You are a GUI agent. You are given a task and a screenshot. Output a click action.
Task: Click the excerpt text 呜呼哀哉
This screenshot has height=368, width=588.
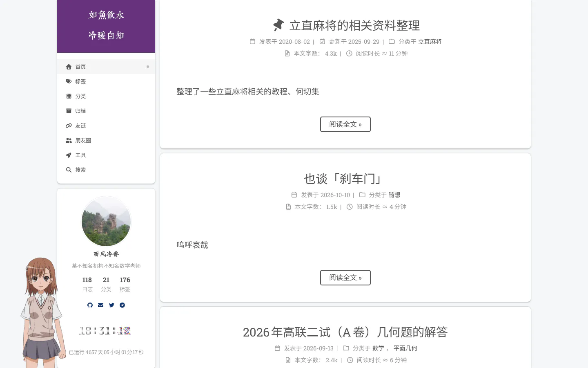192,245
